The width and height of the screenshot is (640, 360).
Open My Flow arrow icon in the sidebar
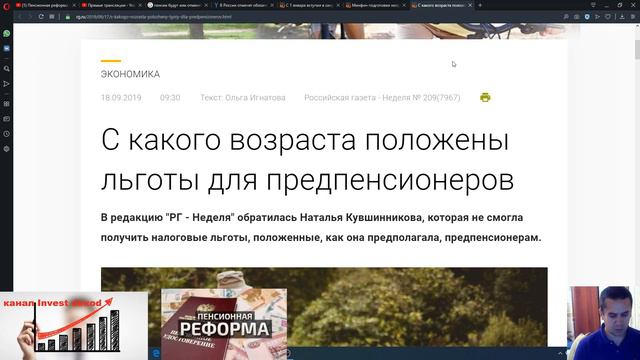(7, 84)
